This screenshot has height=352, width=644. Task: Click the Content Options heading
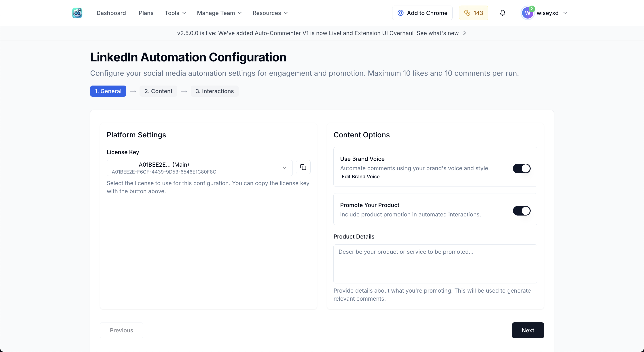pyautogui.click(x=362, y=134)
